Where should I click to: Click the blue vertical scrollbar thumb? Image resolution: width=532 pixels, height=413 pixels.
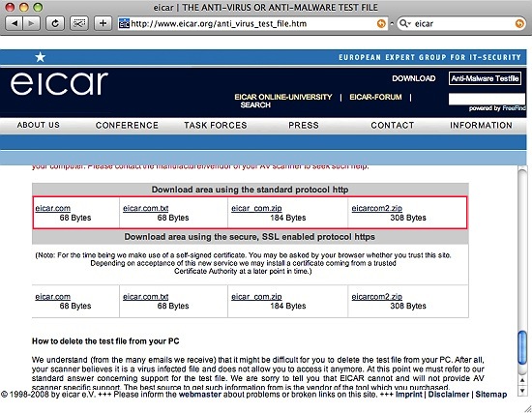coord(522,347)
